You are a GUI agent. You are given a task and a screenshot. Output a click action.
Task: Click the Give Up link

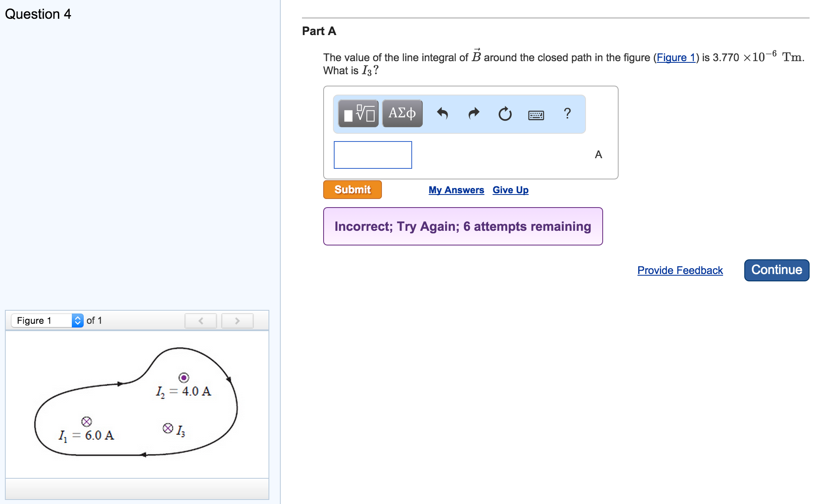(x=510, y=190)
